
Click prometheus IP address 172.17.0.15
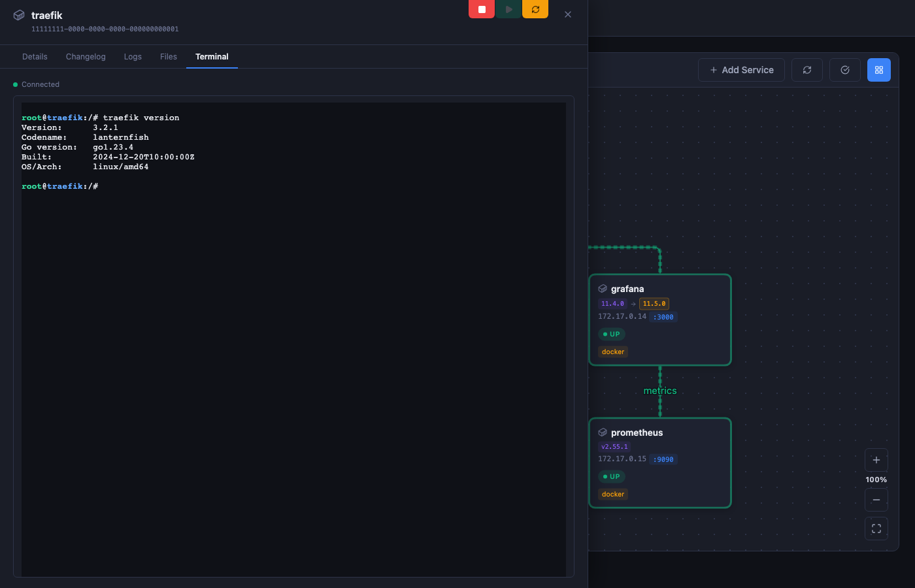(x=622, y=459)
